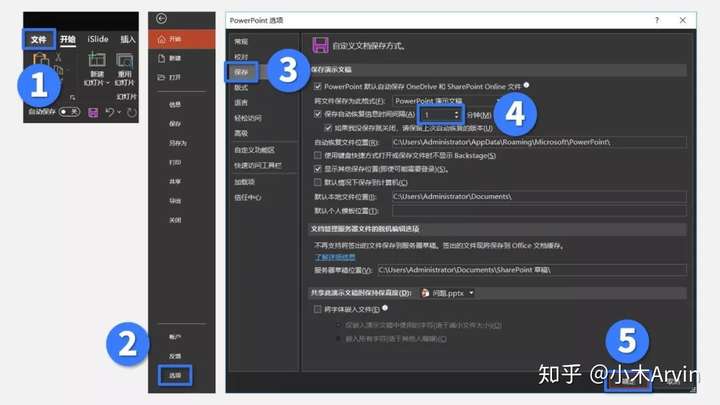Select 信任中心 category in options dialog
720x405 pixels.
tap(248, 197)
